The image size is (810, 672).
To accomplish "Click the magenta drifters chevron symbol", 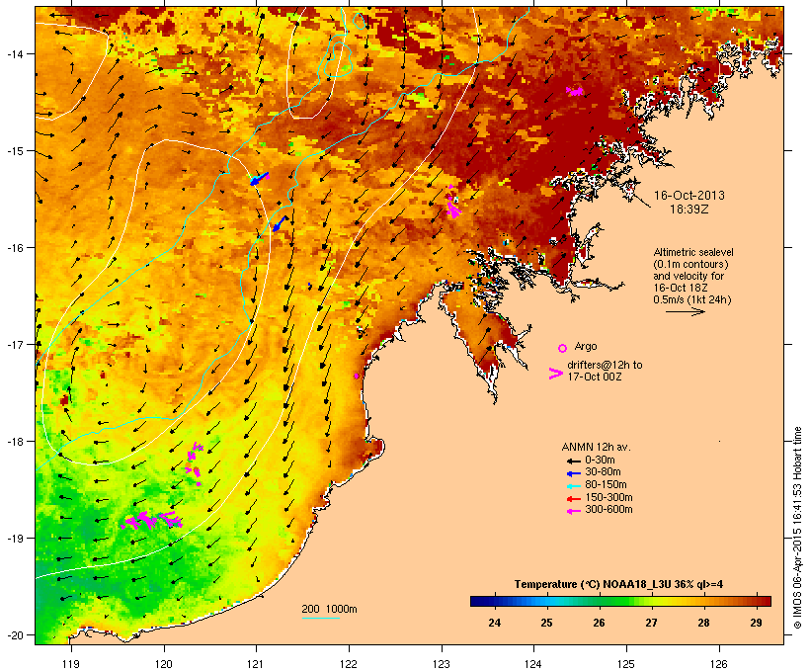I will click(x=555, y=374).
